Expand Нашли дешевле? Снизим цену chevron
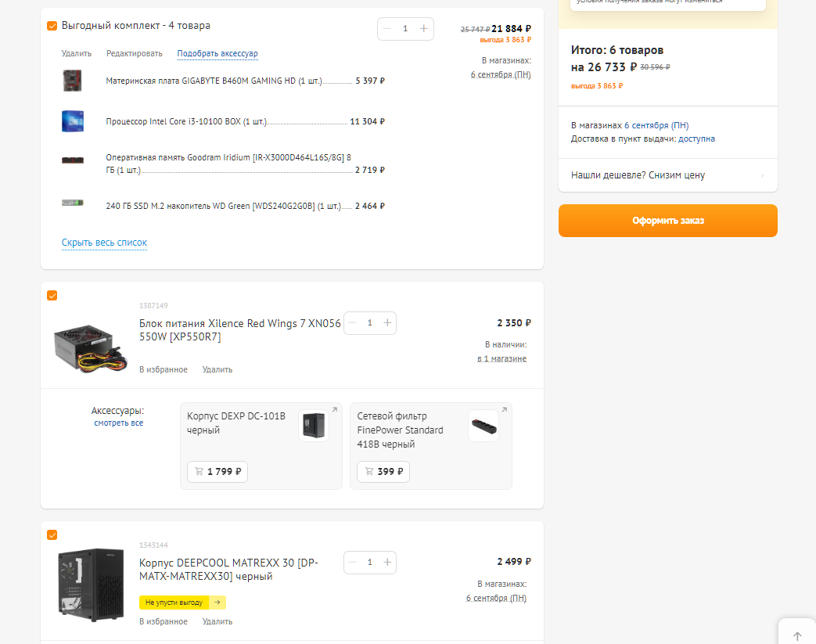This screenshot has height=644, width=816. pyautogui.click(x=762, y=175)
